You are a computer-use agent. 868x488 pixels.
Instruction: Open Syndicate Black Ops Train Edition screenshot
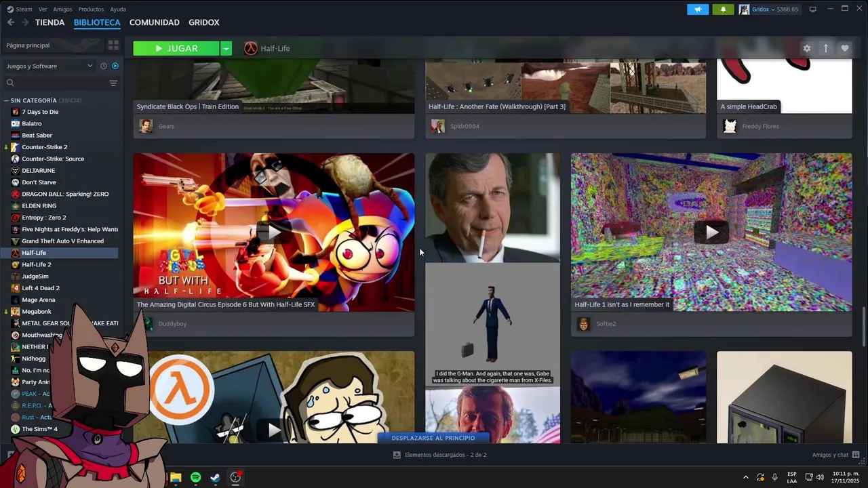pos(274,86)
